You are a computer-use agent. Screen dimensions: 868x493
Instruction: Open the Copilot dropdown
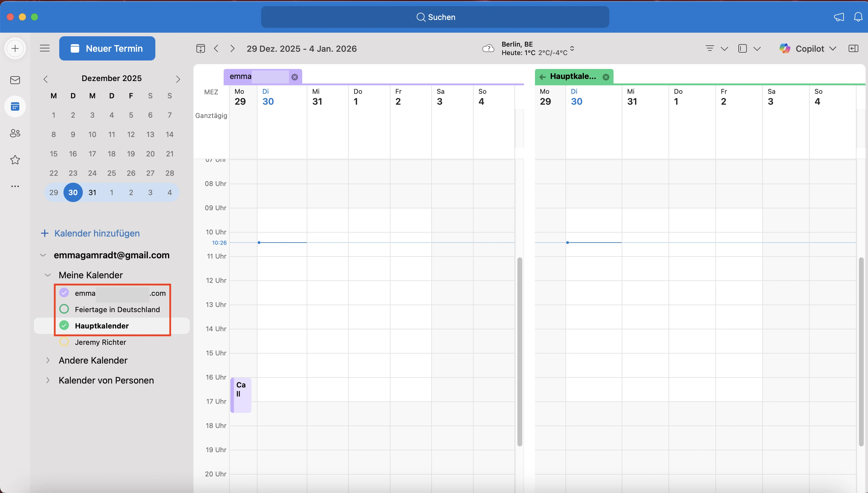click(x=833, y=48)
